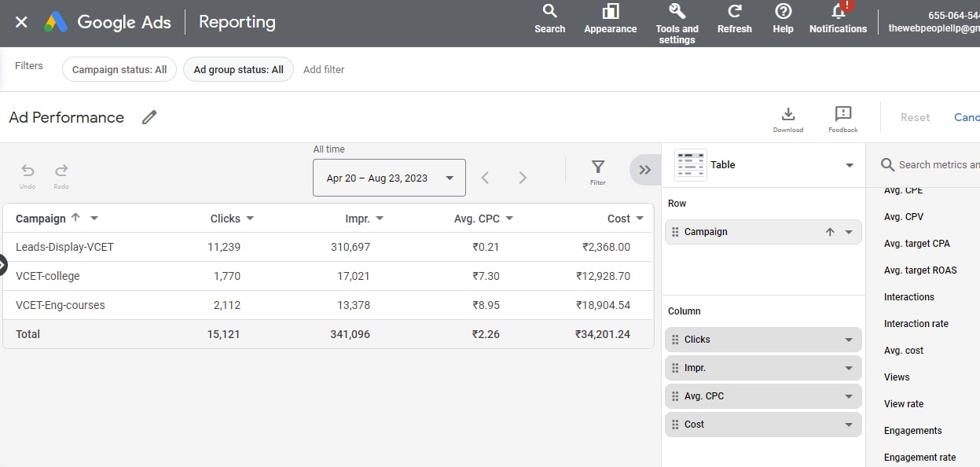Click VCET-Eng-courses campaign row

328,305
